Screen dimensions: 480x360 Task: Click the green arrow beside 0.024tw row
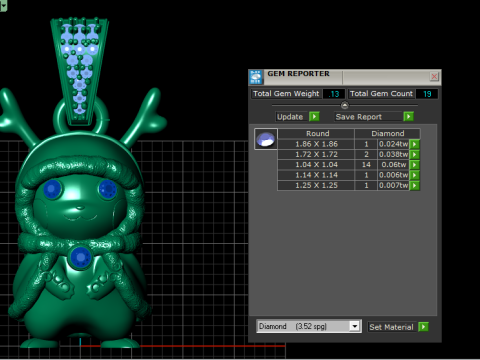(414, 144)
